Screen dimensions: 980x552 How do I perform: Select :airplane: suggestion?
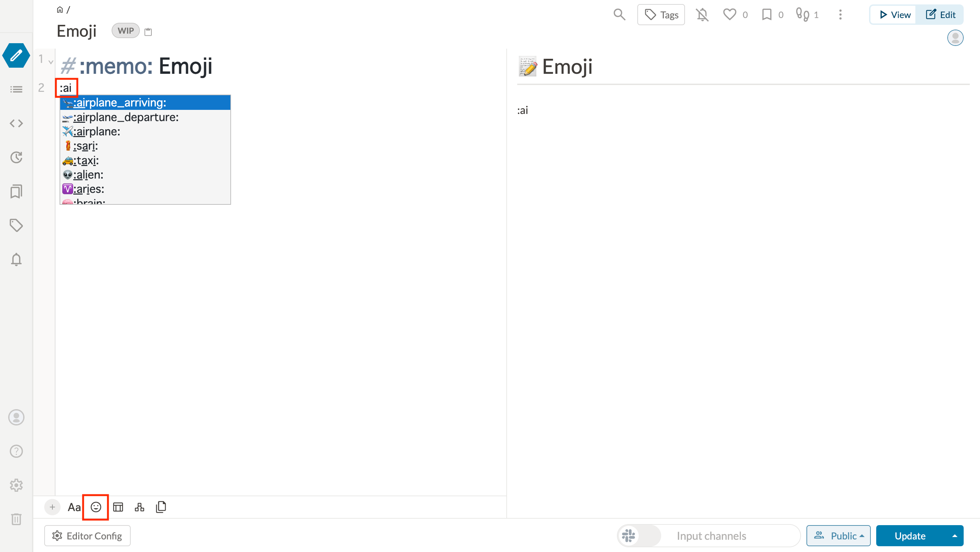145,132
